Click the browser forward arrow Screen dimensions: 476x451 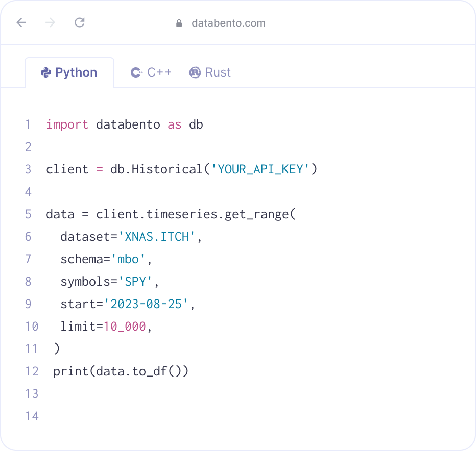(x=51, y=22)
